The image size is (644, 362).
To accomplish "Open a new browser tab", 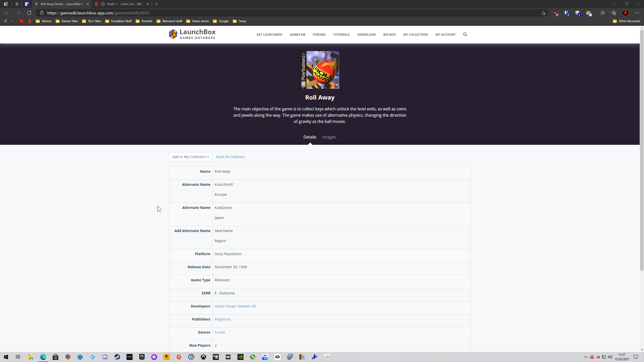I will pos(156,4).
